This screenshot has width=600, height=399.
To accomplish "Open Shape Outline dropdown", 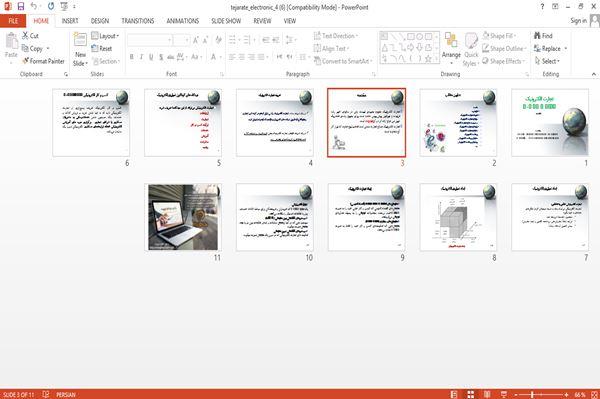I will tap(504, 49).
